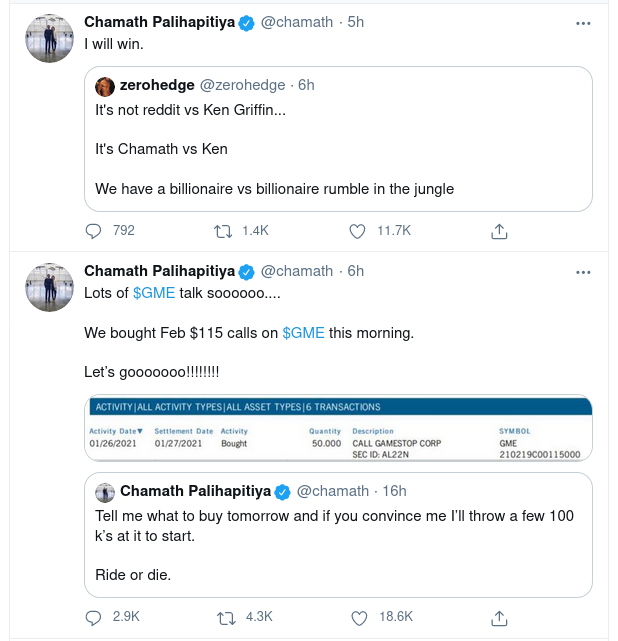The image size is (618, 641).
Task: Reply to the $GME calls tweet
Action: [x=94, y=617]
